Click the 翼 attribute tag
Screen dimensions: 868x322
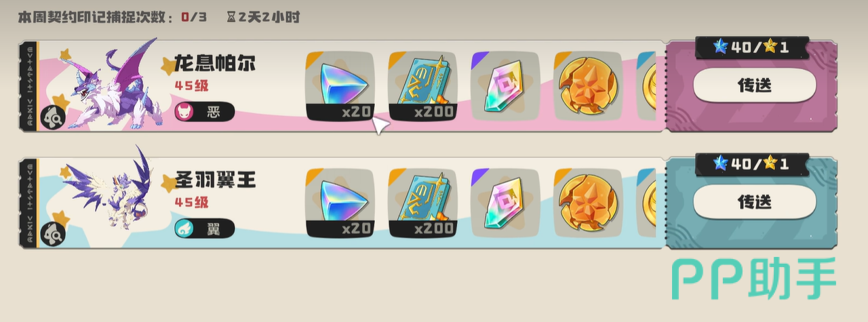[x=204, y=228]
